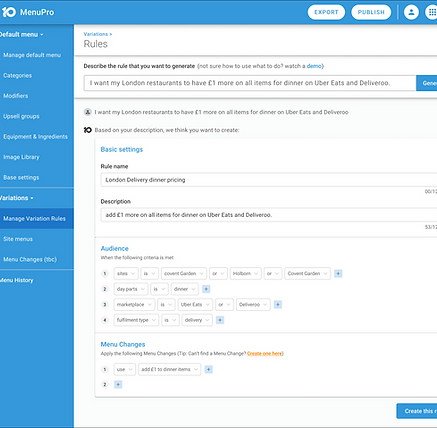
Task: Open the last 'Covent Garden' site dropdown
Action: pyautogui.click(x=308, y=274)
